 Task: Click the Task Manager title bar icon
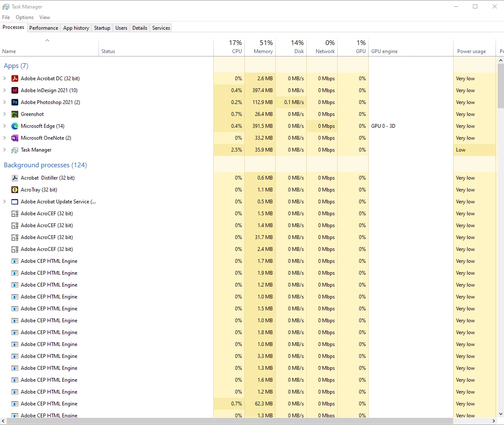pos(6,7)
